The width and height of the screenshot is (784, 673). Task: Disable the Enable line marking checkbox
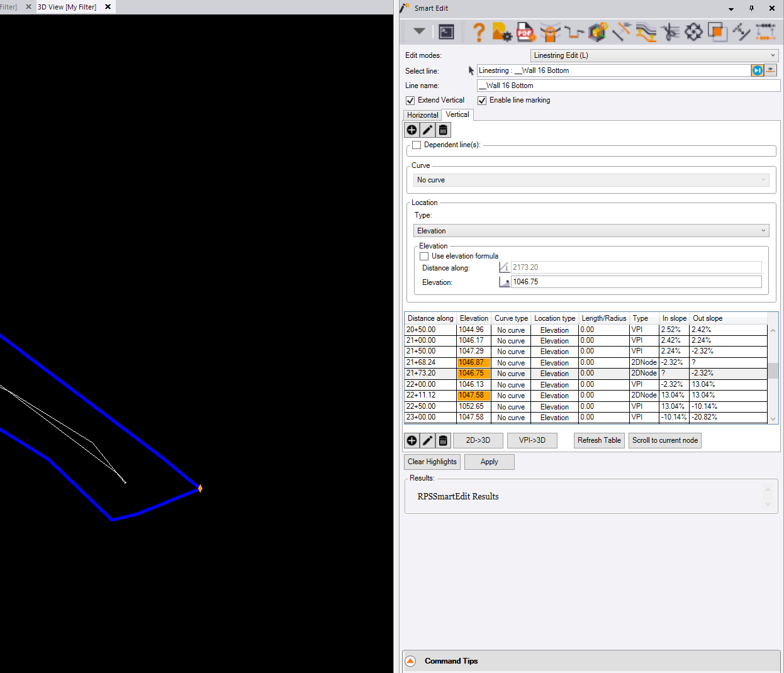[482, 101]
